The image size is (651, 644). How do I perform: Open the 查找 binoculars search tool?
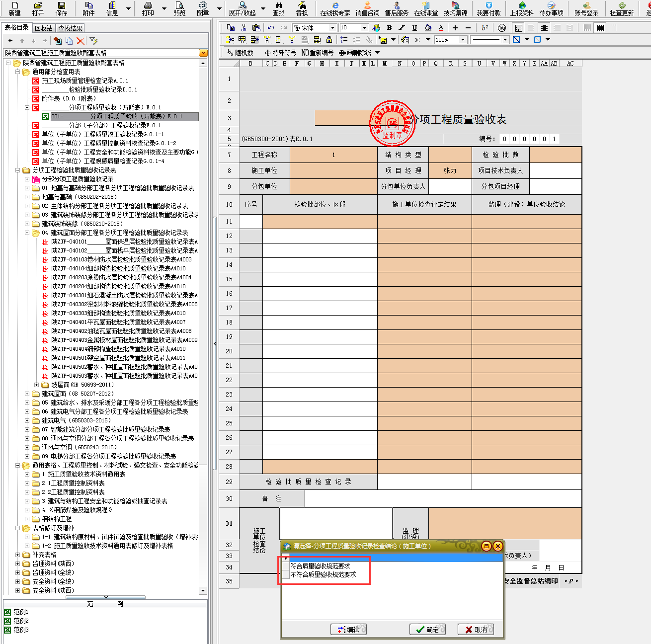tap(279, 8)
